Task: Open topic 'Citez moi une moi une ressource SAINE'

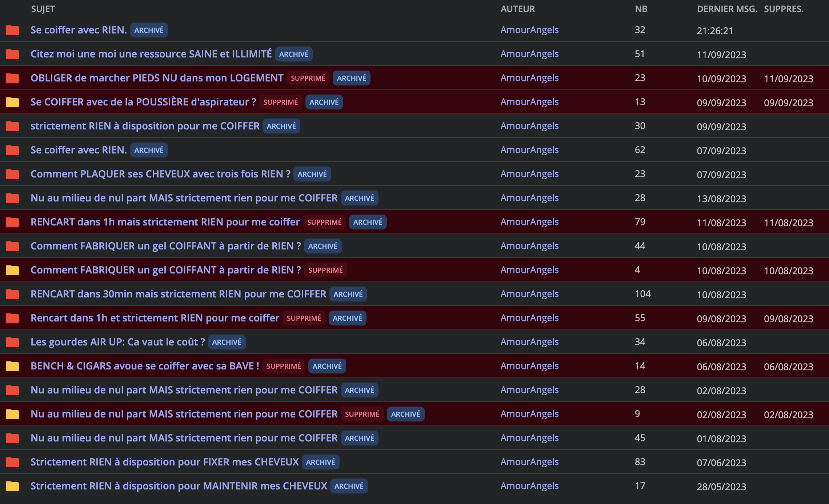Action: [151, 54]
